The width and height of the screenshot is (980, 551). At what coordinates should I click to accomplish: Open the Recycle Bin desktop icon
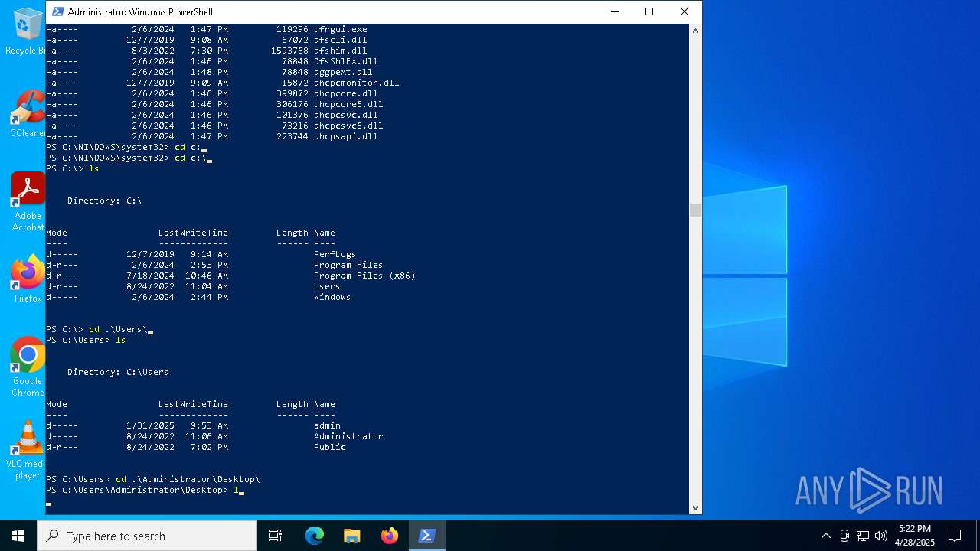click(26, 32)
